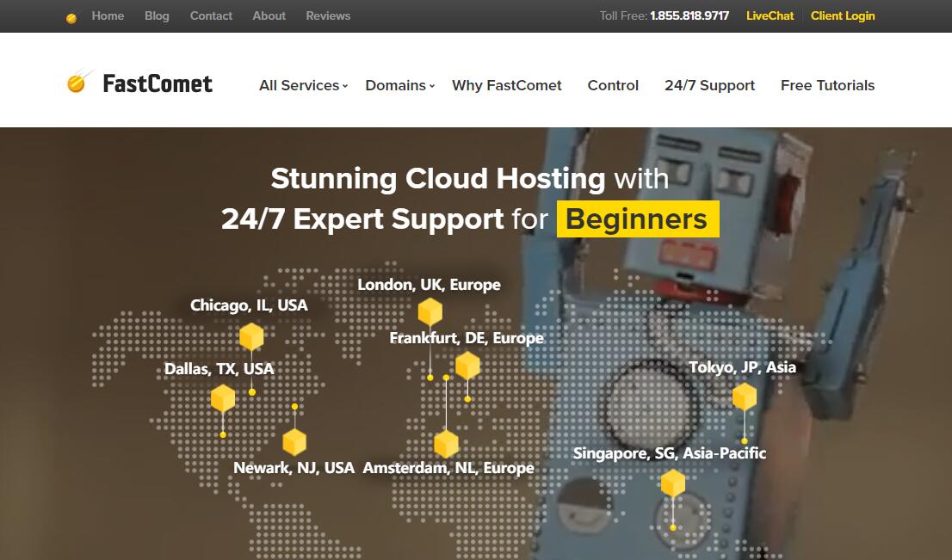
Task: Click the small comet icon in top bar
Action: 71,17
